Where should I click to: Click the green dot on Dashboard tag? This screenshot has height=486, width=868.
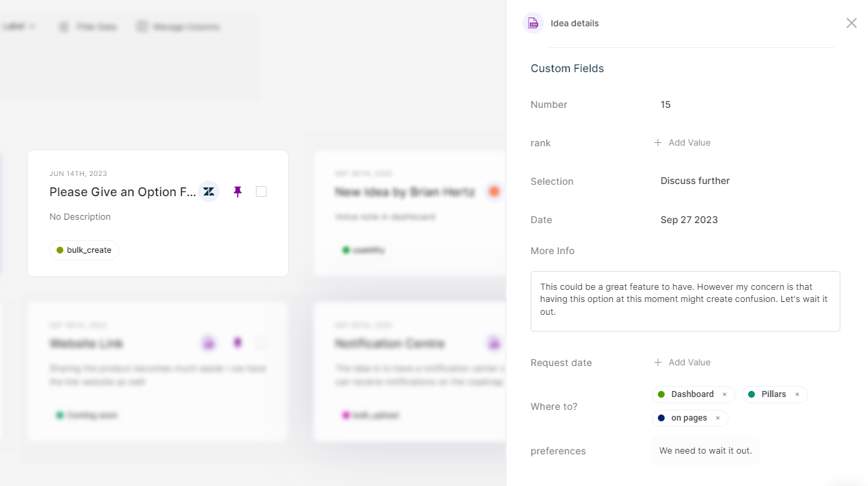pyautogui.click(x=661, y=394)
